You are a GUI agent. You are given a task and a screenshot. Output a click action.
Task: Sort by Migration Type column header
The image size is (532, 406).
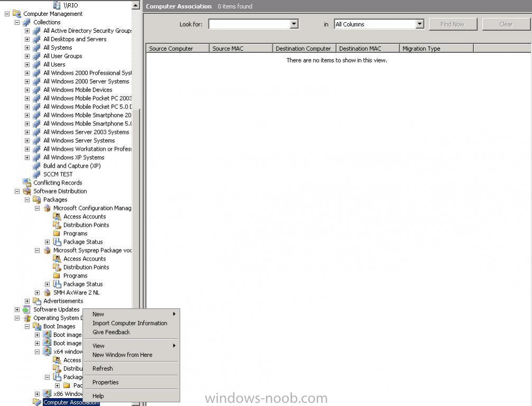point(437,49)
